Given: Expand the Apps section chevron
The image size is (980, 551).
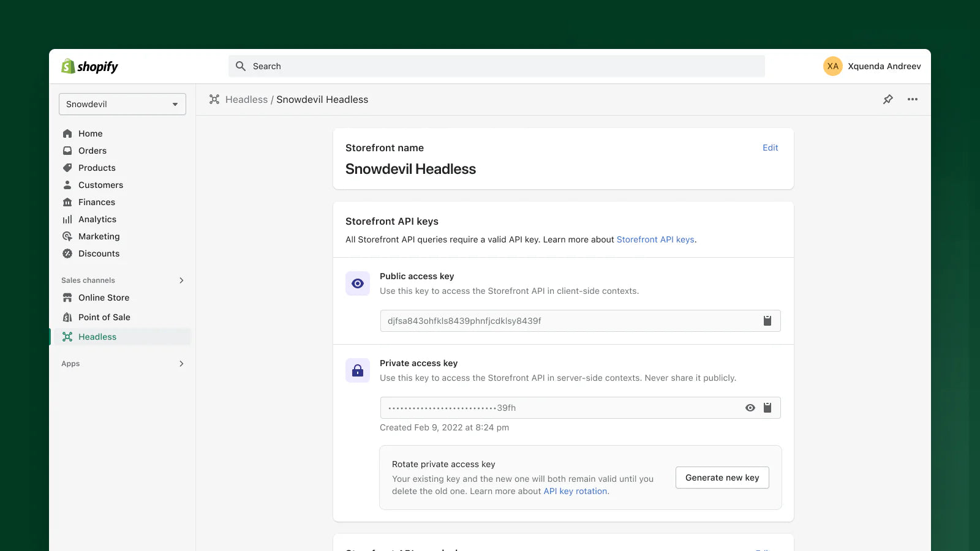Looking at the screenshot, I should pos(181,364).
